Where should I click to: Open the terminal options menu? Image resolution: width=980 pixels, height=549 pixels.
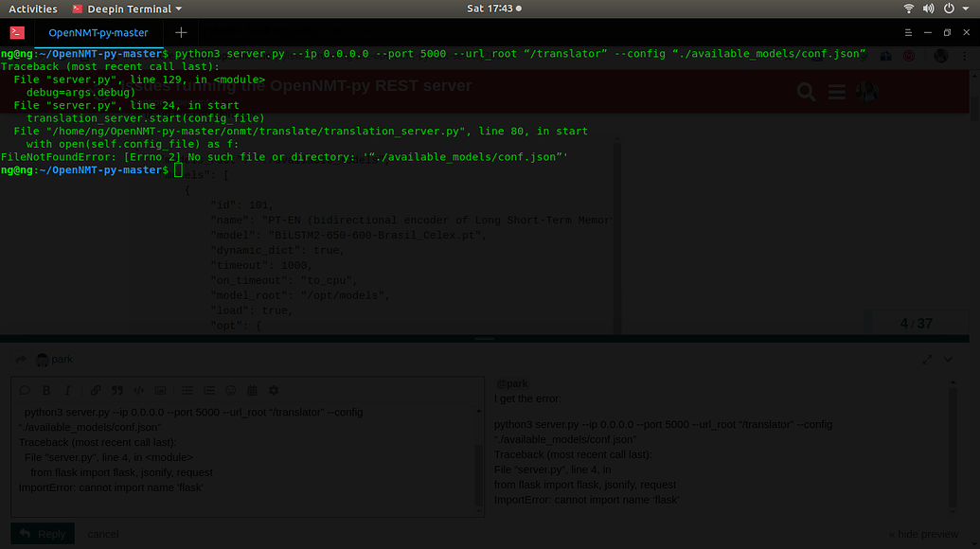pos(907,31)
